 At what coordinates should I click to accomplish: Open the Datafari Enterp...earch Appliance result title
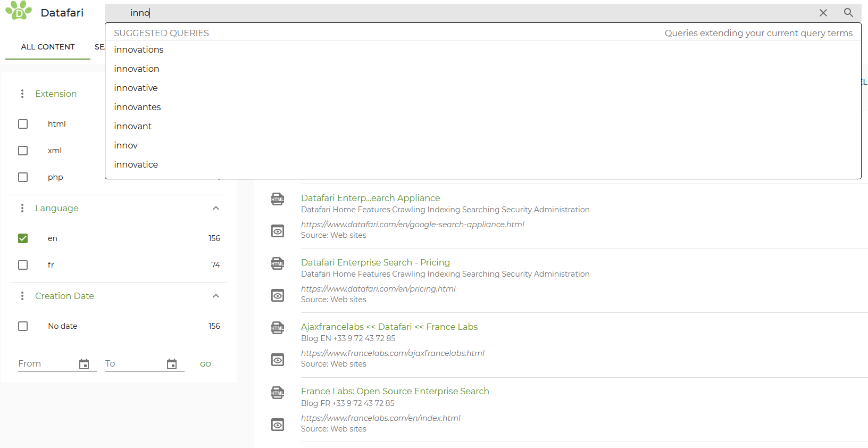[x=371, y=198]
